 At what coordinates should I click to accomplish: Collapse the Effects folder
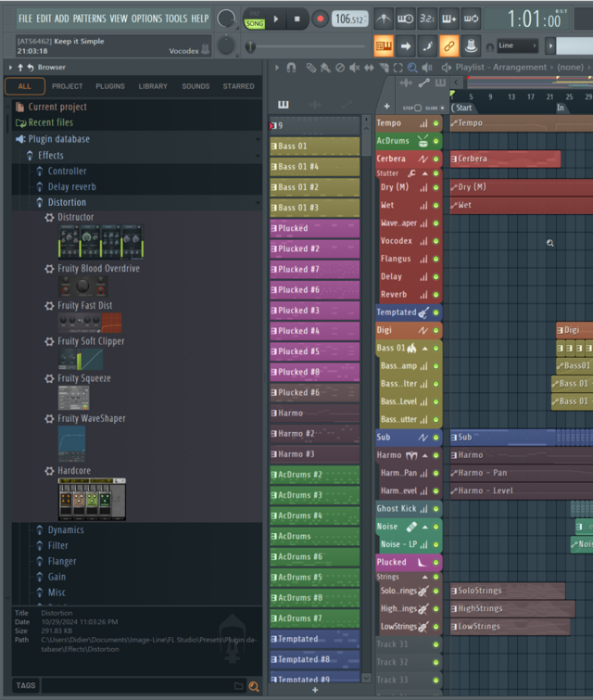(x=50, y=156)
